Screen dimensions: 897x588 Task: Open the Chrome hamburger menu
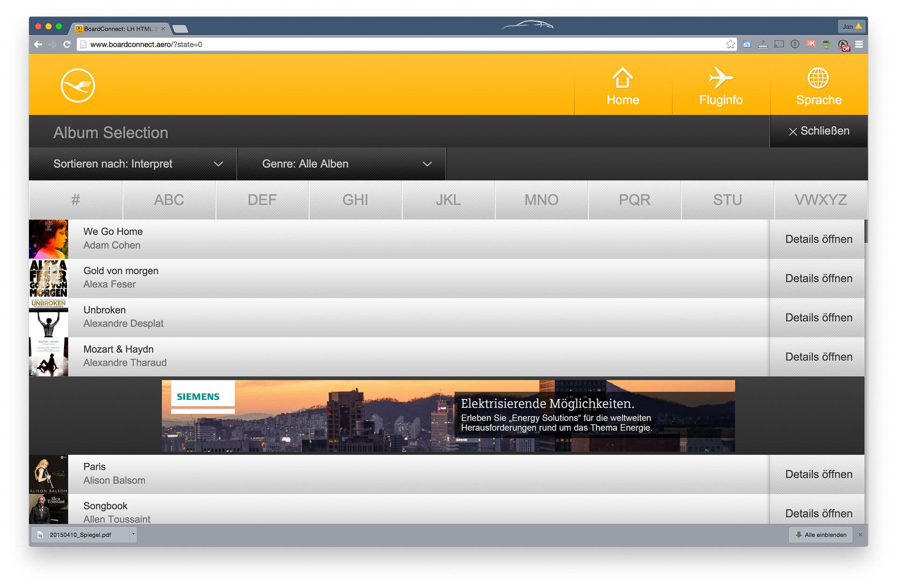[x=859, y=44]
